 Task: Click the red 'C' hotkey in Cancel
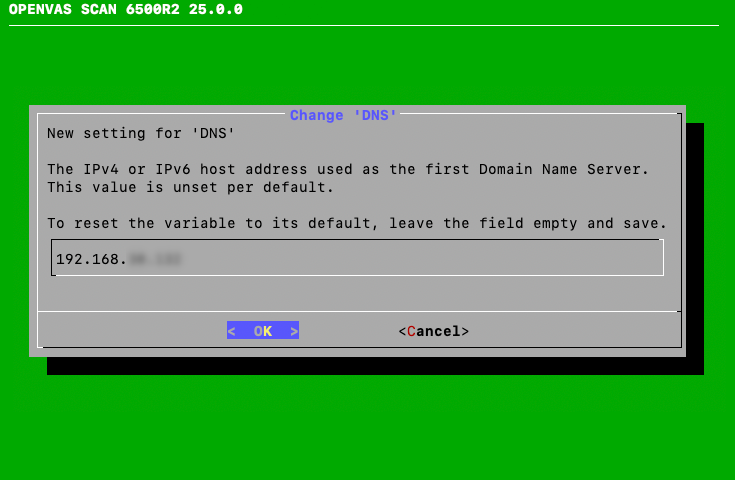[x=411, y=331]
